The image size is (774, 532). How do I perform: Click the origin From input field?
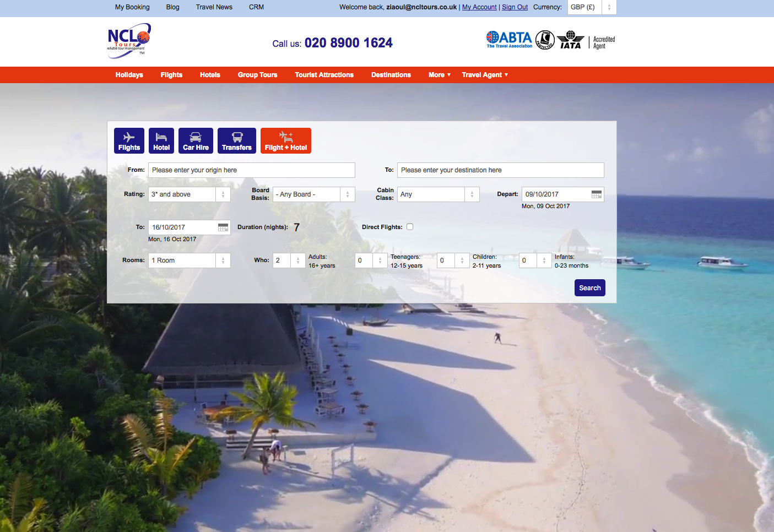coord(251,170)
